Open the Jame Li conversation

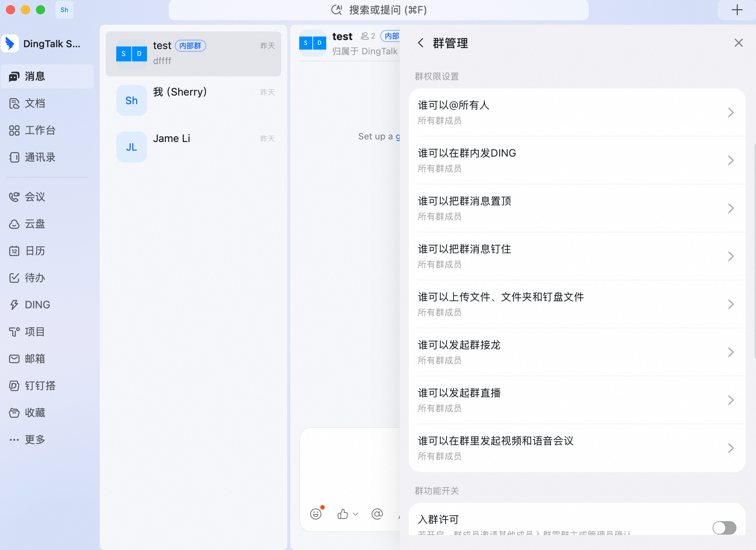point(193,147)
